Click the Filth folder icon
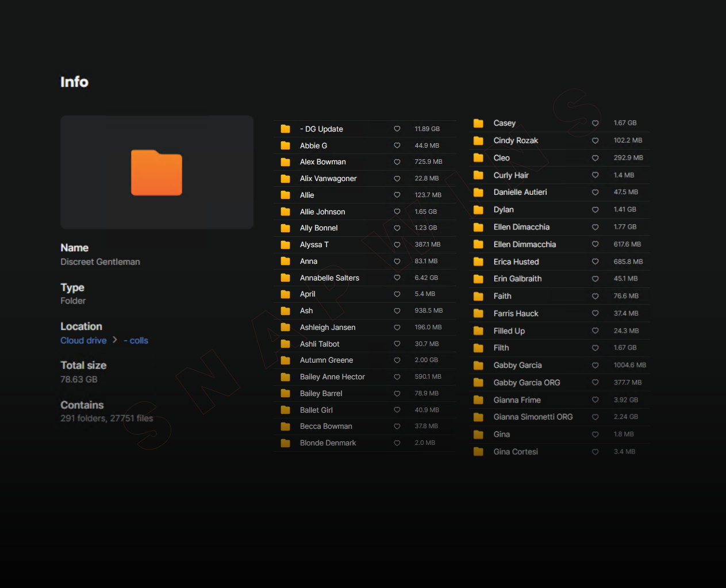726x588 pixels. pyautogui.click(x=478, y=348)
